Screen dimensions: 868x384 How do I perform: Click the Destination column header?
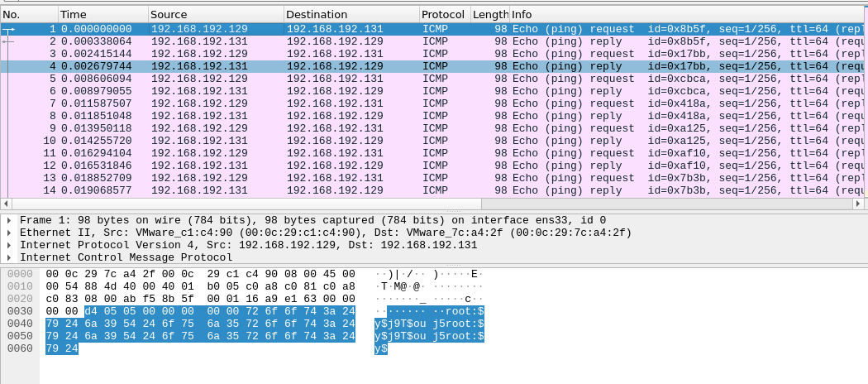coord(350,15)
